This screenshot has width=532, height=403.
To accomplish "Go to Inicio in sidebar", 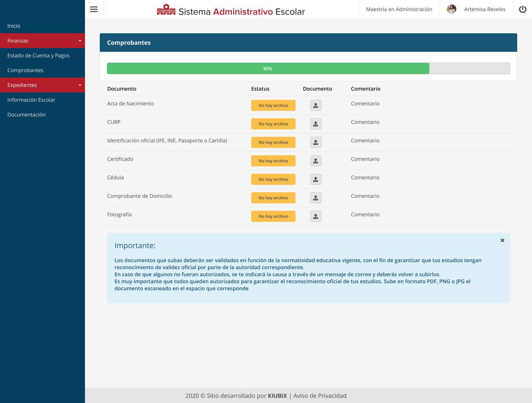I will [14, 26].
